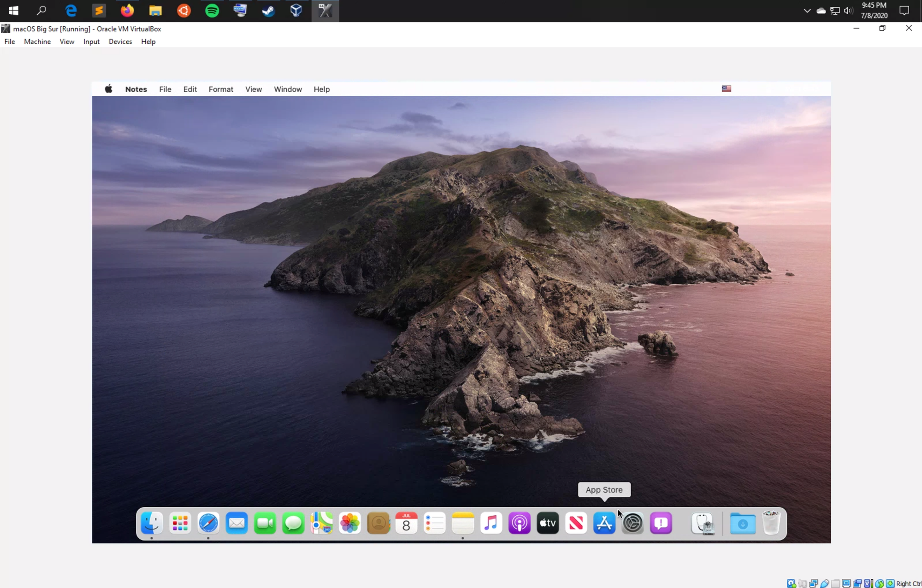Click the hard disk activity status icon
This screenshot has width=922, height=588.
pos(792,583)
